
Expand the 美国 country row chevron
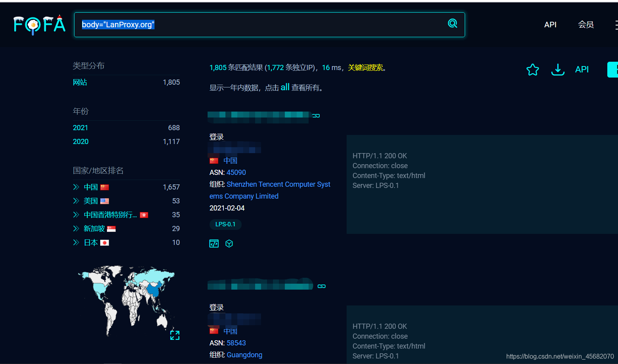coord(76,201)
